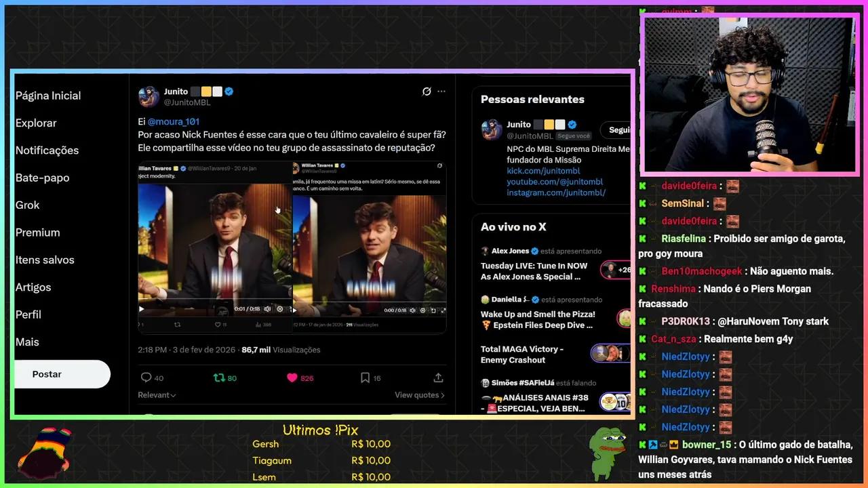The height and width of the screenshot is (488, 868).
Task: Toggle mute on the left video
Action: click(267, 309)
